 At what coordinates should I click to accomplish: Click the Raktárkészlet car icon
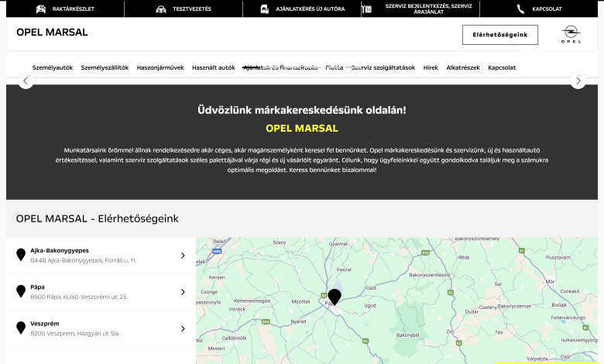pos(40,9)
